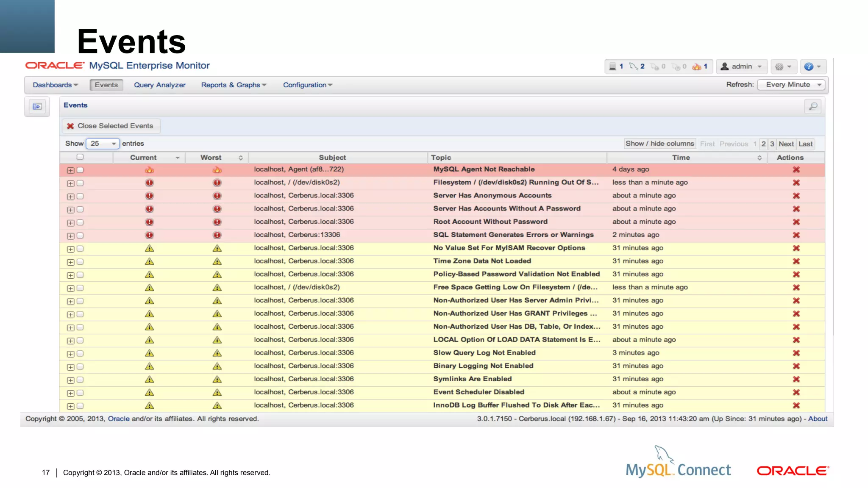Open the Dashboards menu
The image size is (868, 488).
click(55, 85)
